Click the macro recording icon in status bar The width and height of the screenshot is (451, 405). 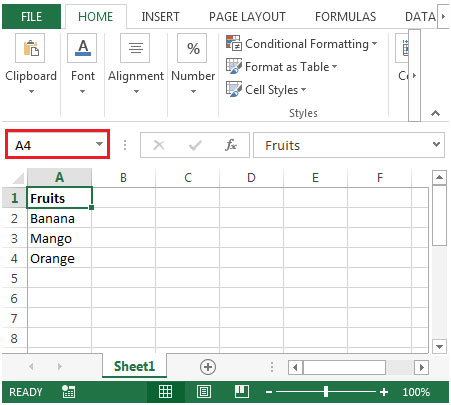point(69,392)
